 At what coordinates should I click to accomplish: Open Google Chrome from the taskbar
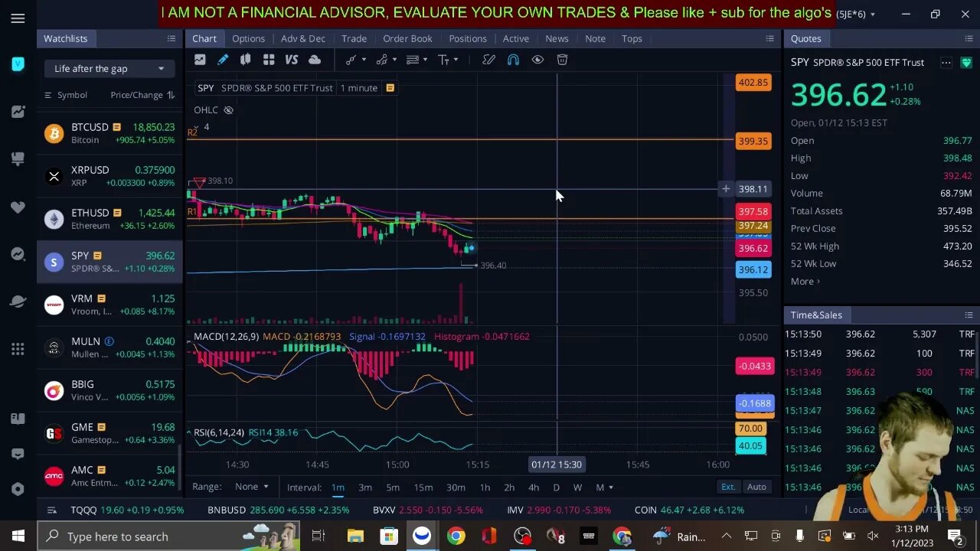click(456, 536)
